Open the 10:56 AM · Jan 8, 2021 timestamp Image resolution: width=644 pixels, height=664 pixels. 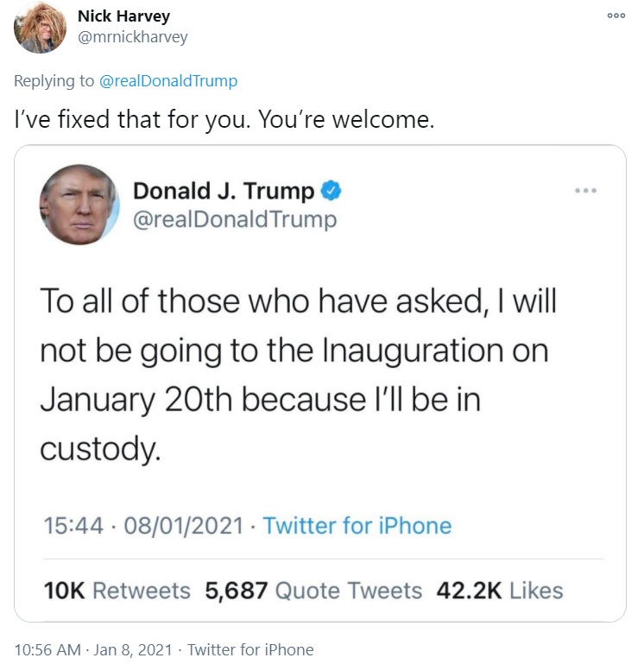(94, 649)
